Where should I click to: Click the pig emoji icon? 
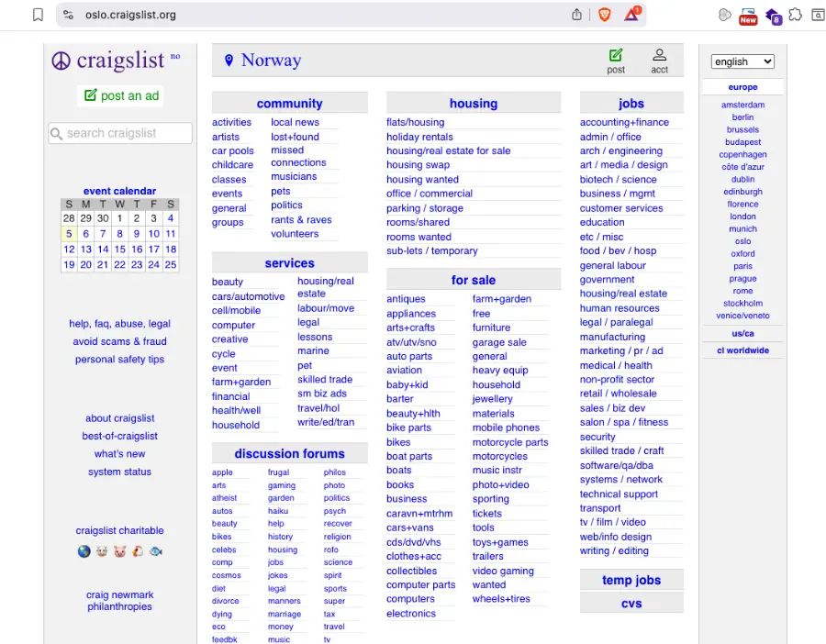[x=102, y=551]
